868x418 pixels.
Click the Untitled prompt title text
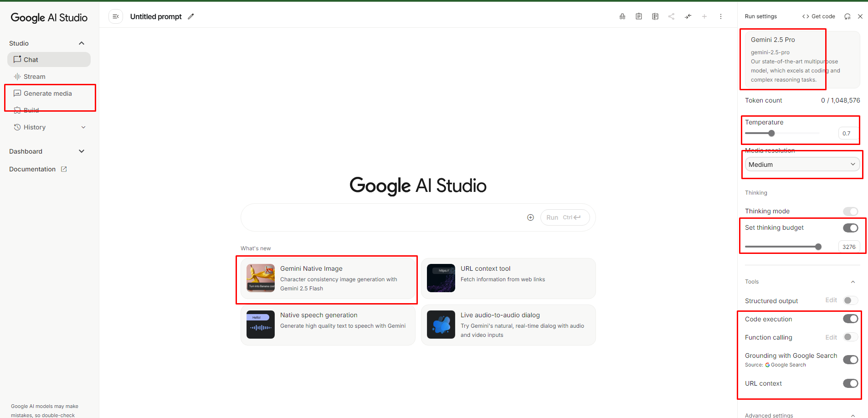coord(156,16)
